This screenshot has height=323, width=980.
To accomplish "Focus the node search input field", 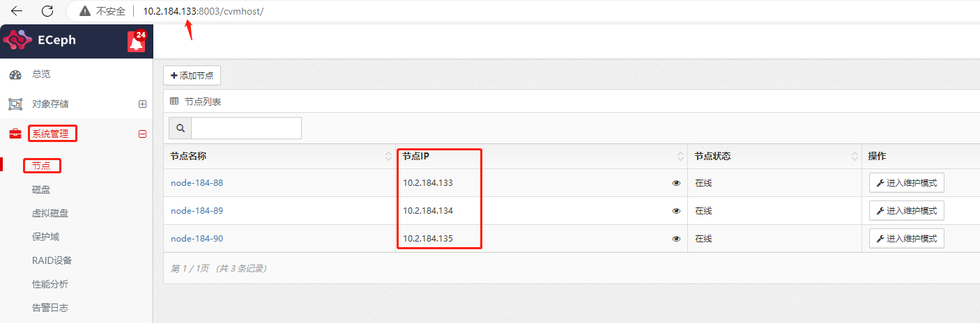I will (x=247, y=128).
